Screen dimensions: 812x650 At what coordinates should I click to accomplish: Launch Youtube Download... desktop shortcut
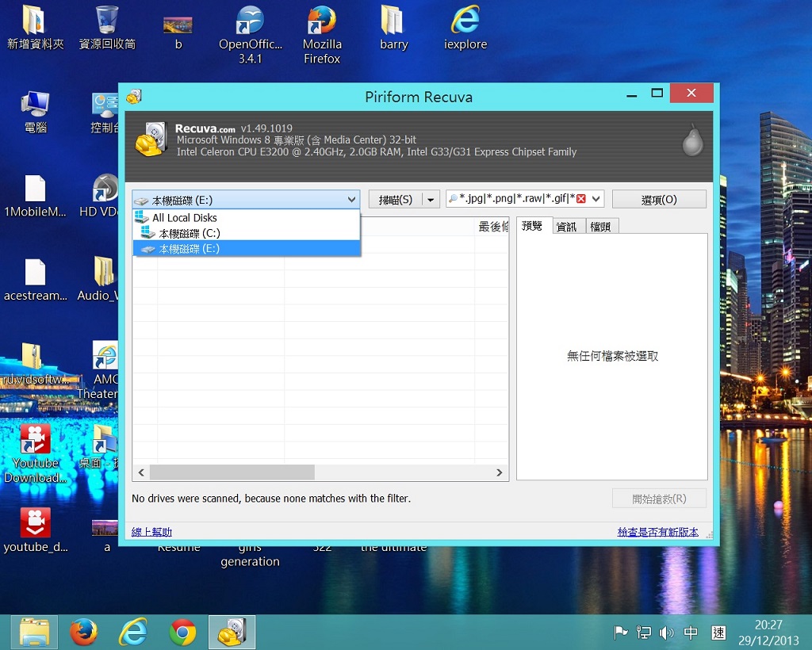35,454
